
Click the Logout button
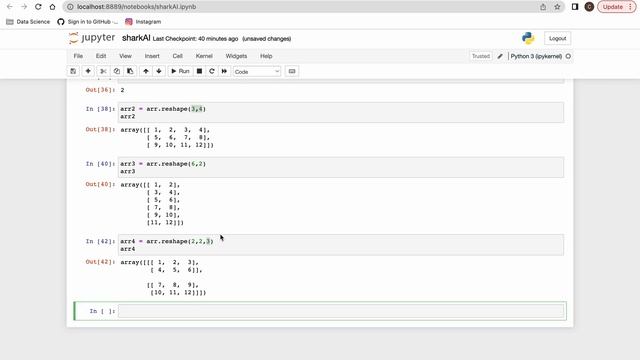click(x=557, y=38)
